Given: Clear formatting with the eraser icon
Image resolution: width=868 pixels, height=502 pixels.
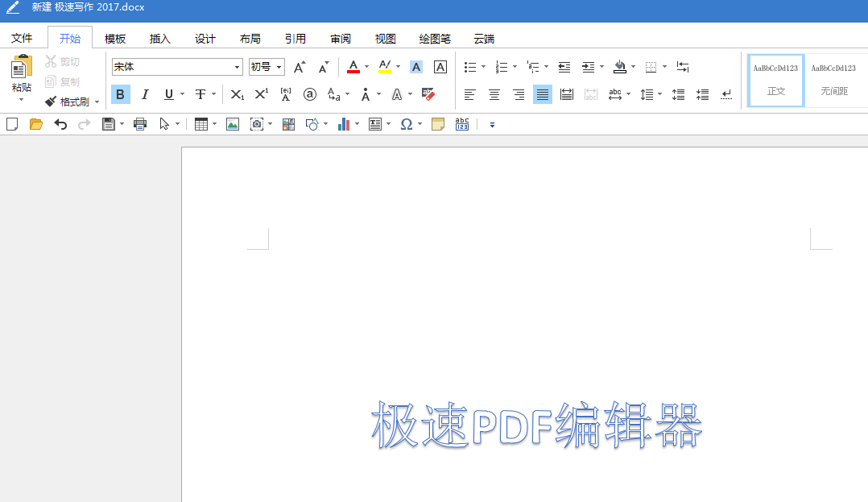Looking at the screenshot, I should click(428, 95).
